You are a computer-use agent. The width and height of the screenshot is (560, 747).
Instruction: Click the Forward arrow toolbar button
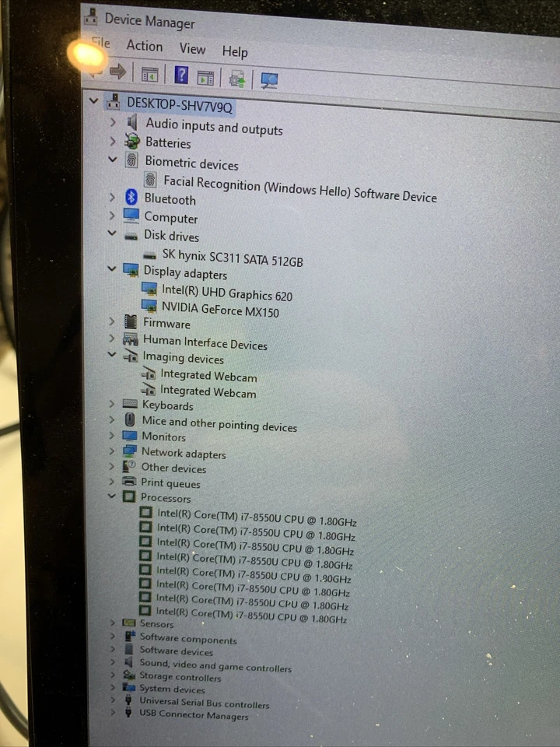pos(117,72)
